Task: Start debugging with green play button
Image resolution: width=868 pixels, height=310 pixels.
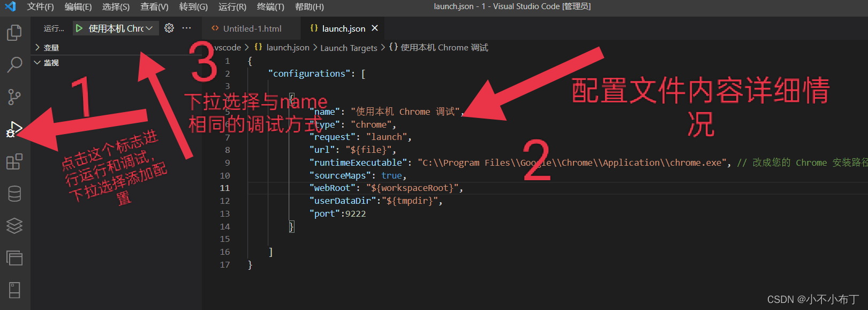Action: point(79,28)
